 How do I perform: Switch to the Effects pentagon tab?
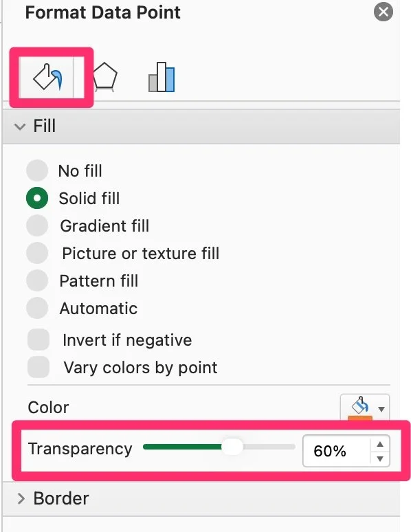pos(105,78)
